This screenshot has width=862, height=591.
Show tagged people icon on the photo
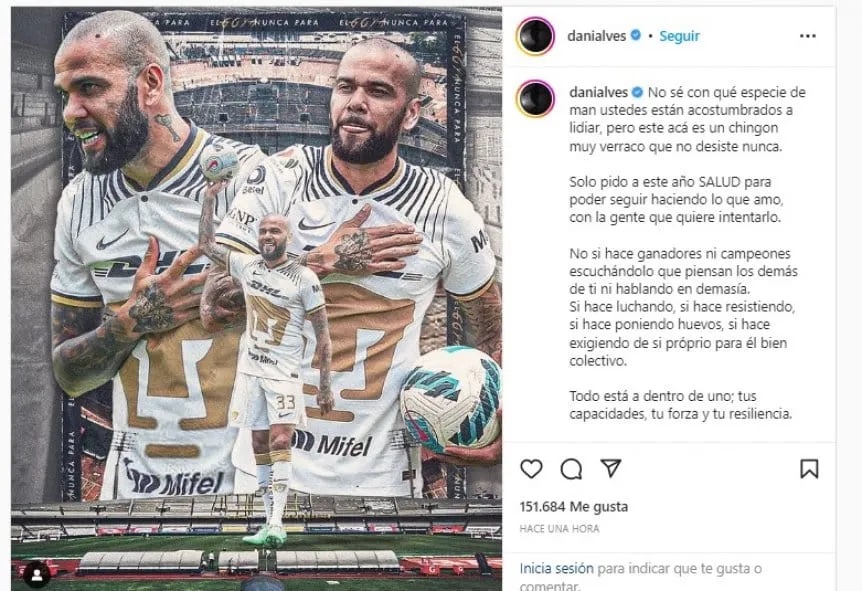pyautogui.click(x=37, y=575)
